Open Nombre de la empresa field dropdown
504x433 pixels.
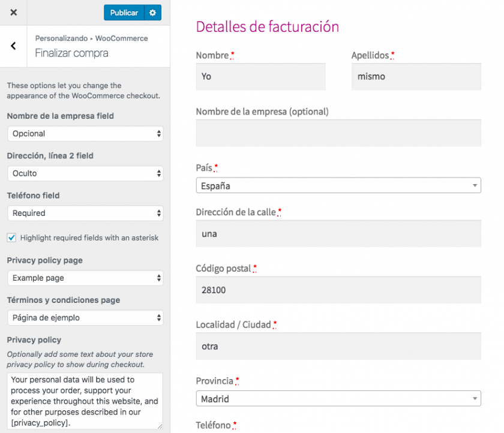pyautogui.click(x=85, y=134)
